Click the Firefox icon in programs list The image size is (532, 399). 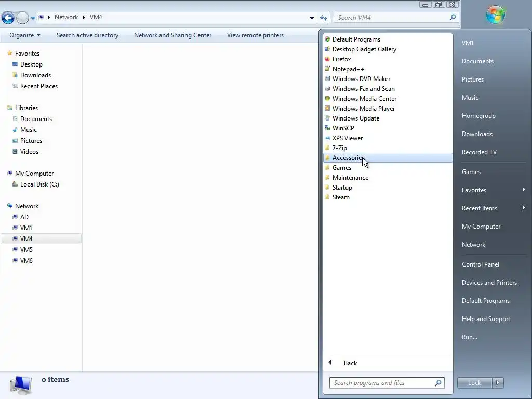point(327,59)
